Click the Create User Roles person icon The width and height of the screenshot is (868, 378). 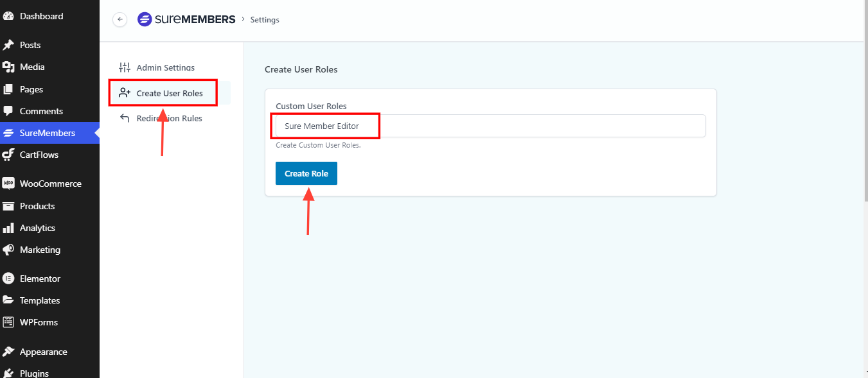(125, 93)
